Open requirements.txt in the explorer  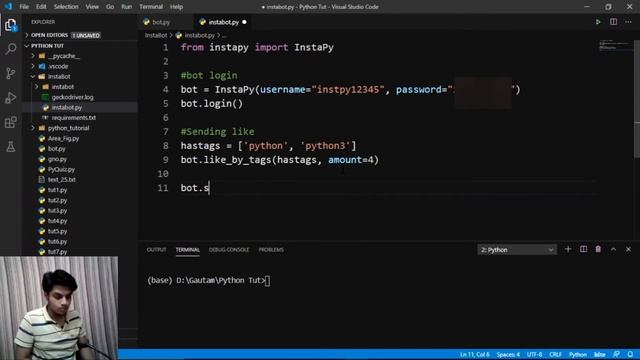(x=73, y=118)
